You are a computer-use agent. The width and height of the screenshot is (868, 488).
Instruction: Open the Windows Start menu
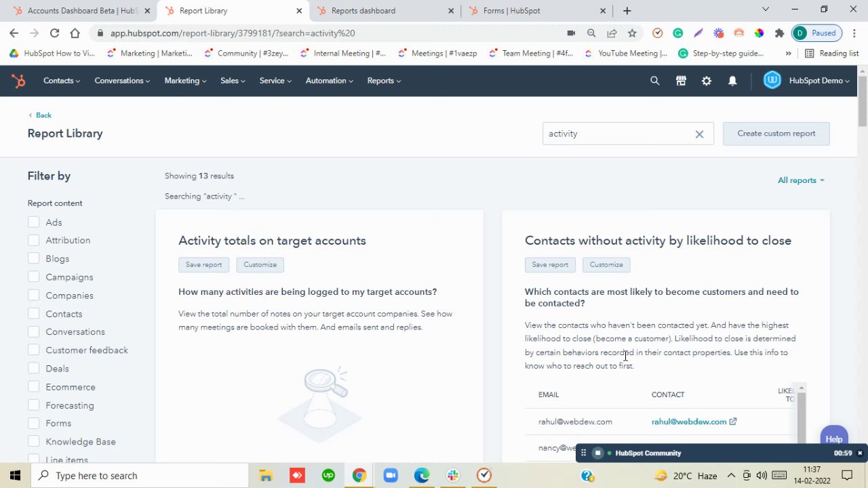point(16,475)
